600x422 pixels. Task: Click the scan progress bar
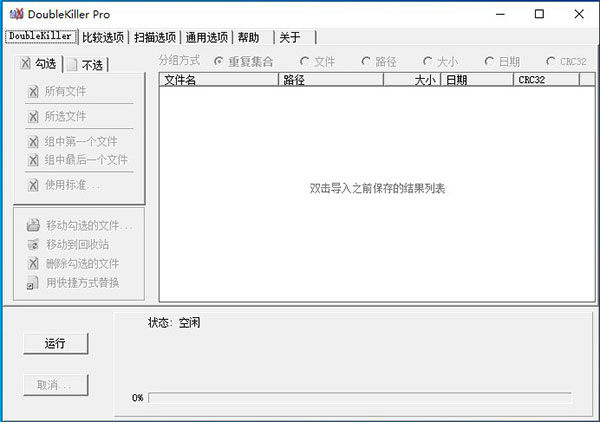pos(359,397)
